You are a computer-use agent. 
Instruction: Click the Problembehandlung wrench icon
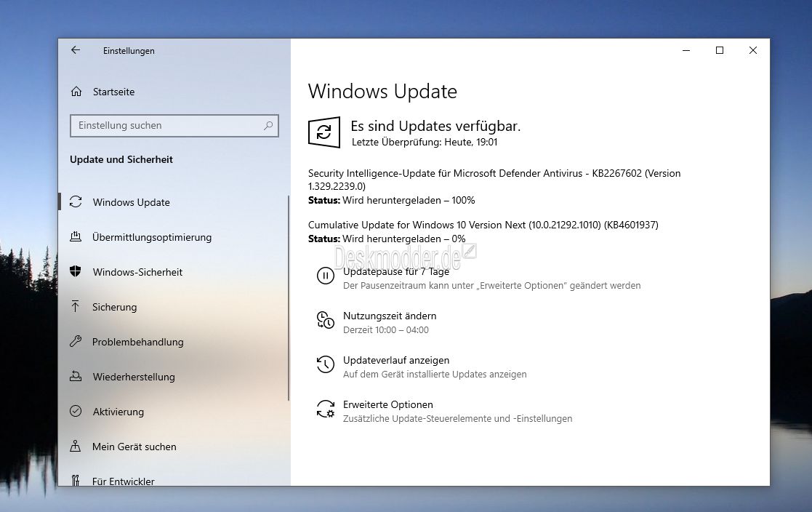[76, 341]
